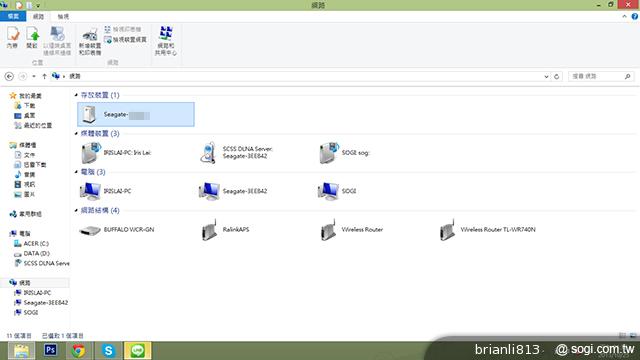Select Wireless Router TL-WR740N device
The height and width of the screenshot is (360, 640).
tap(487, 229)
